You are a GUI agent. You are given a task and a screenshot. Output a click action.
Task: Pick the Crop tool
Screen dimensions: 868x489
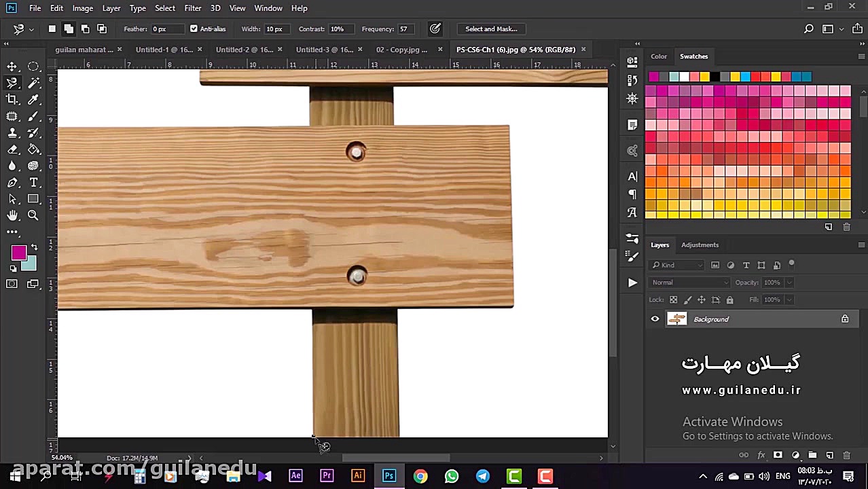(12, 100)
